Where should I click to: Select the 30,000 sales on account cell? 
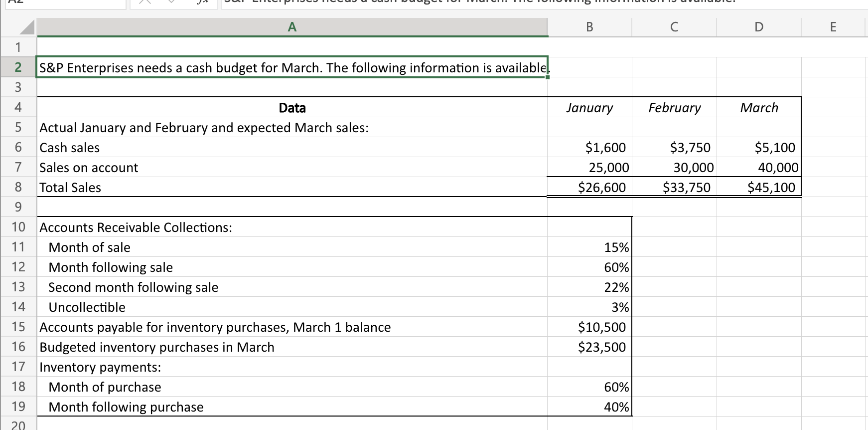click(x=674, y=167)
